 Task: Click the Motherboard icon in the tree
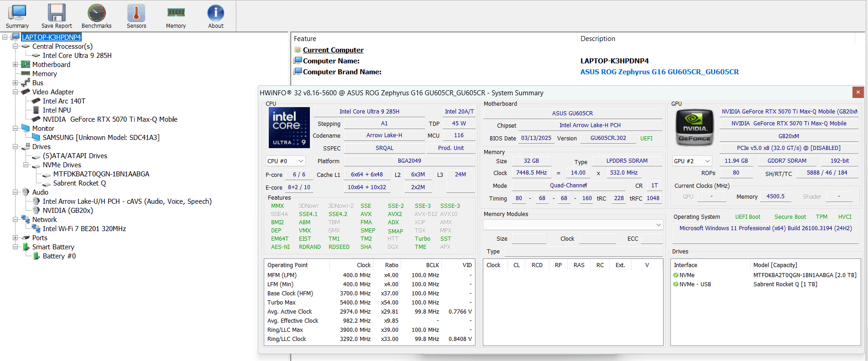(x=26, y=64)
